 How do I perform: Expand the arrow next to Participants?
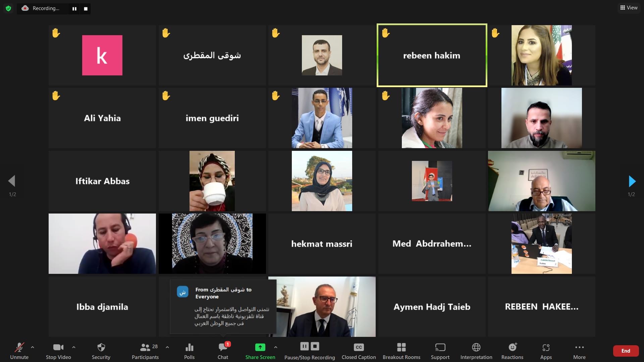pos(167,347)
